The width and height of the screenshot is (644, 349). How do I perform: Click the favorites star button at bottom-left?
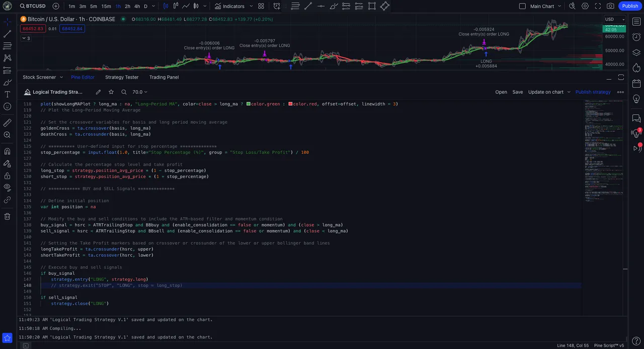click(x=7, y=337)
